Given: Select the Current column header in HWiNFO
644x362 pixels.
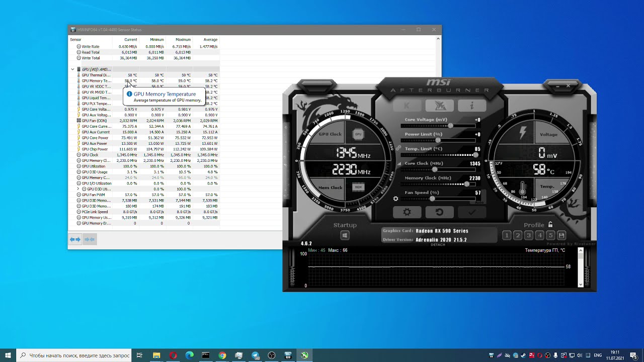Looking at the screenshot, I should click(x=130, y=40).
